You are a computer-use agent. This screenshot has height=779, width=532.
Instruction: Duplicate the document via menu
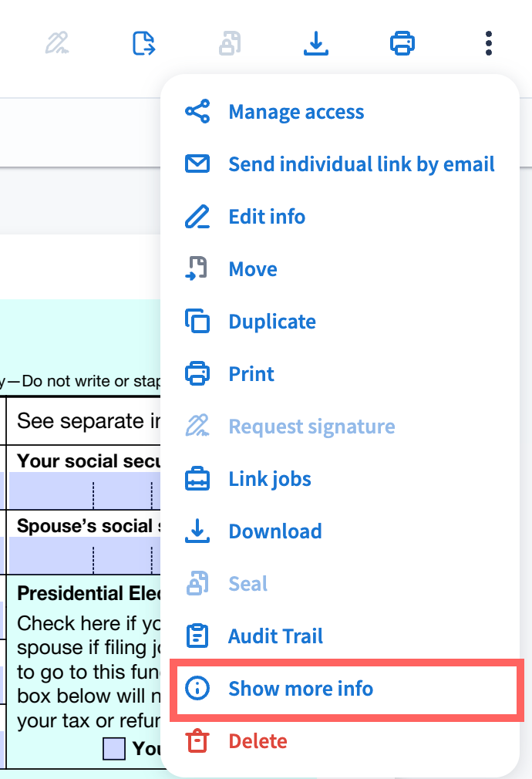[272, 322]
